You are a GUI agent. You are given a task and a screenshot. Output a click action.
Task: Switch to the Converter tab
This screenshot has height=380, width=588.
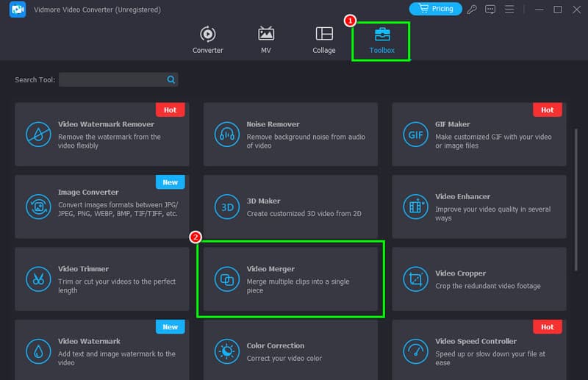point(208,40)
